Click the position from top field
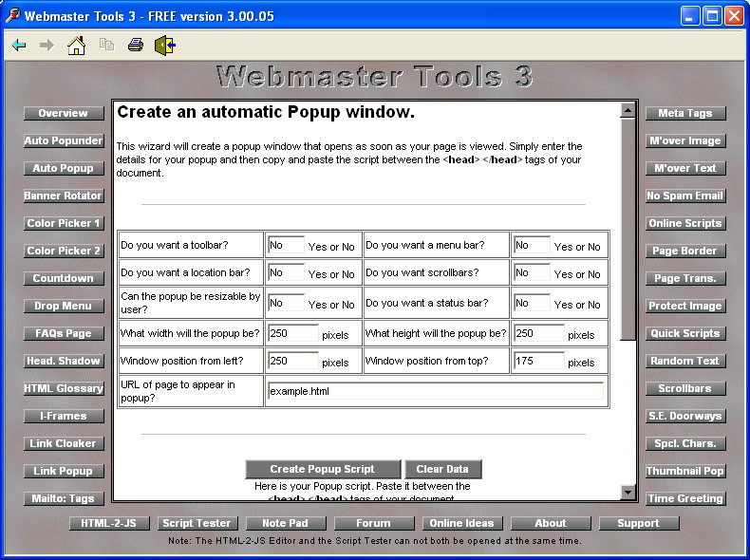 538,361
